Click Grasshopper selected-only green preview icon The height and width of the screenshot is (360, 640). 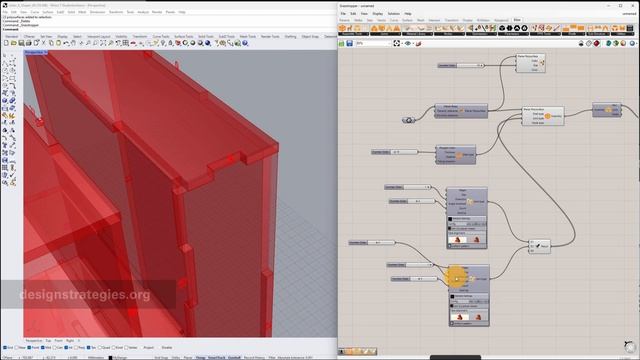pos(609,43)
